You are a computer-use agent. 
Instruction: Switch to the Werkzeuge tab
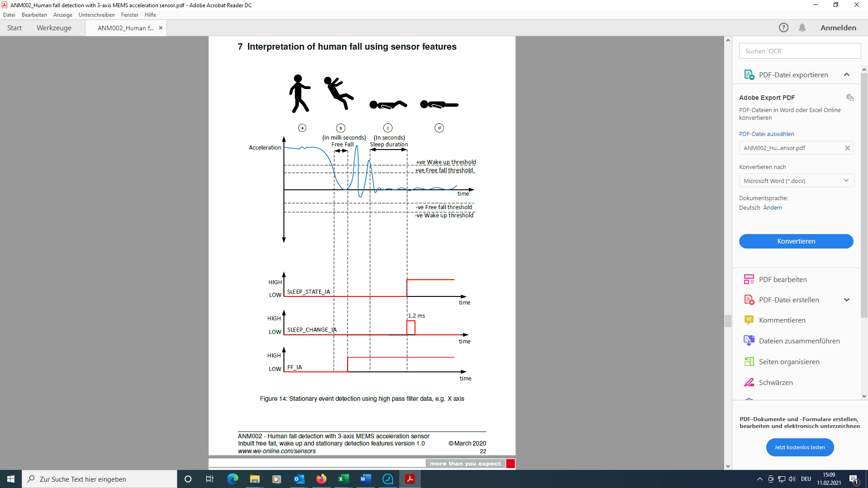point(54,28)
